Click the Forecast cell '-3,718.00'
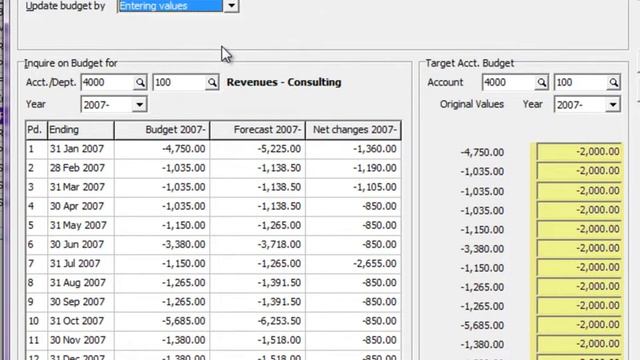The height and width of the screenshot is (360, 640). pos(258,245)
